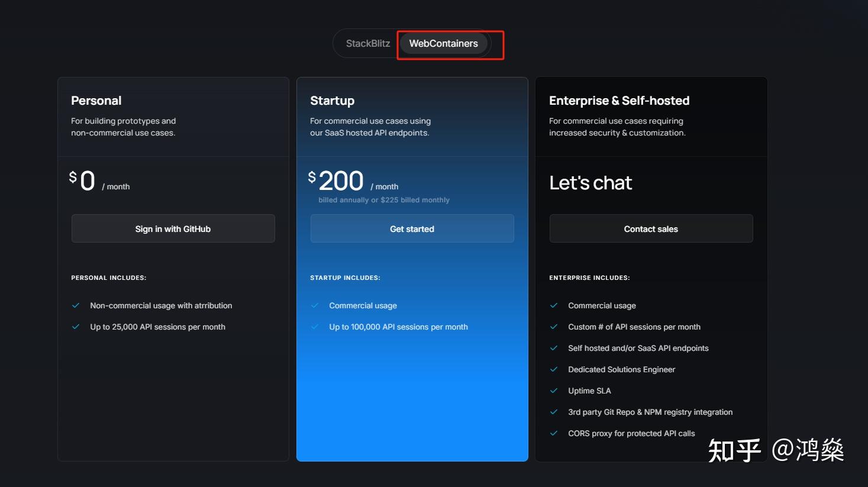Click checkmark next to Uptime SLA
868x487 pixels.
(554, 391)
